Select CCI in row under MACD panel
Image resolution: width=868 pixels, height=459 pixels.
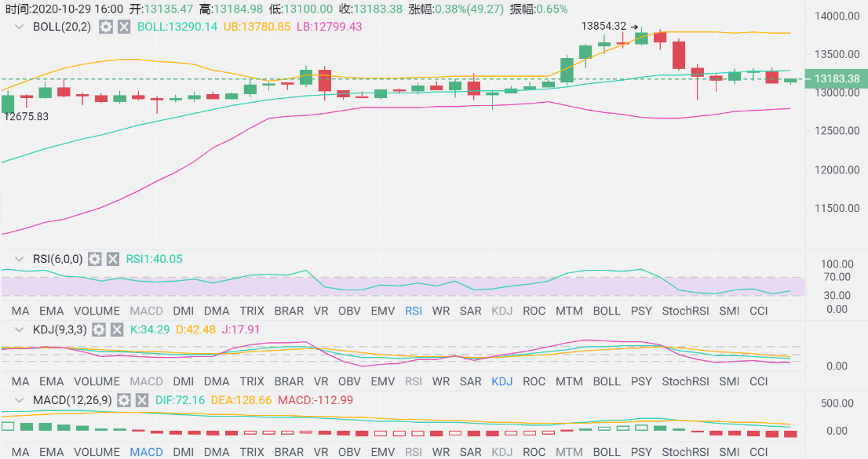(759, 452)
